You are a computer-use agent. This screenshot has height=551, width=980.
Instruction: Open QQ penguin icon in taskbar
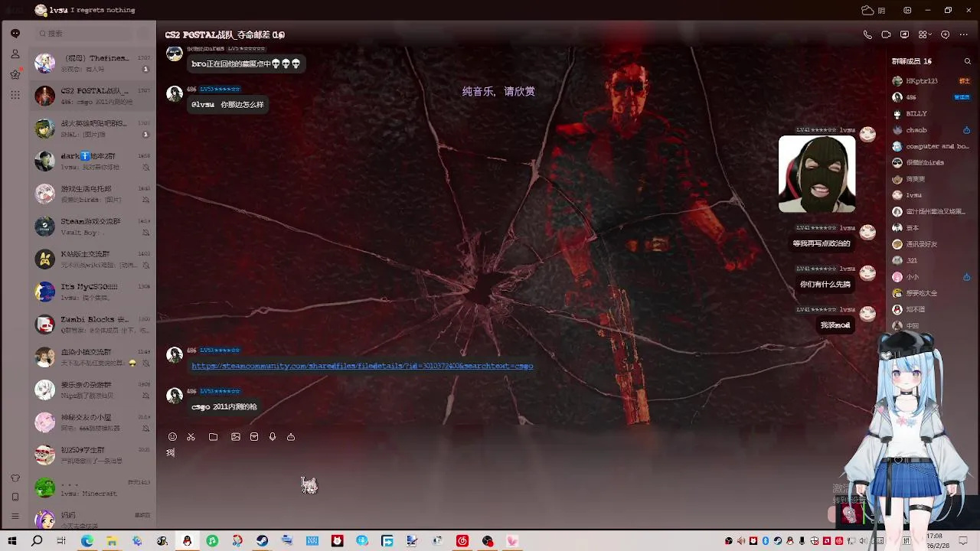coord(187,541)
